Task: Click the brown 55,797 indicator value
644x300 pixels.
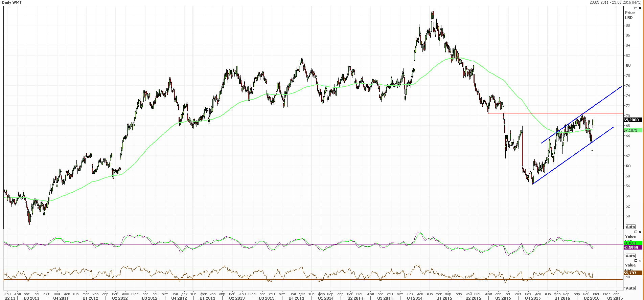Action: pyautogui.click(x=632, y=273)
